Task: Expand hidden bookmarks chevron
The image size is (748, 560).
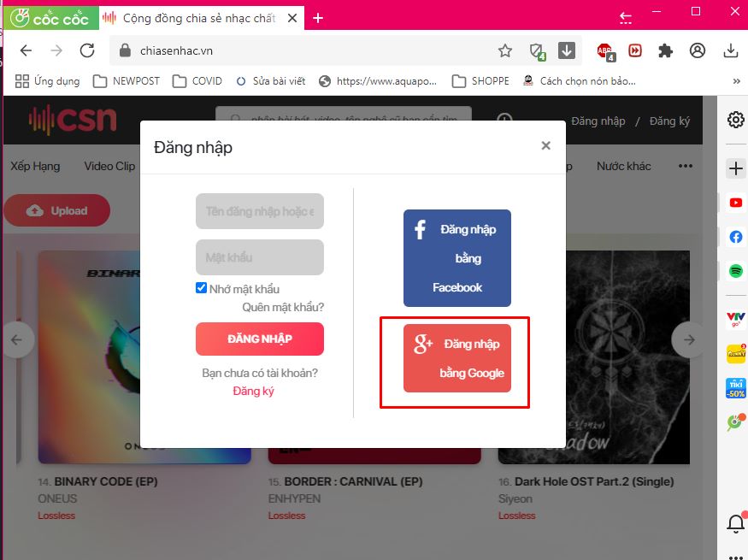Action: click(x=737, y=81)
